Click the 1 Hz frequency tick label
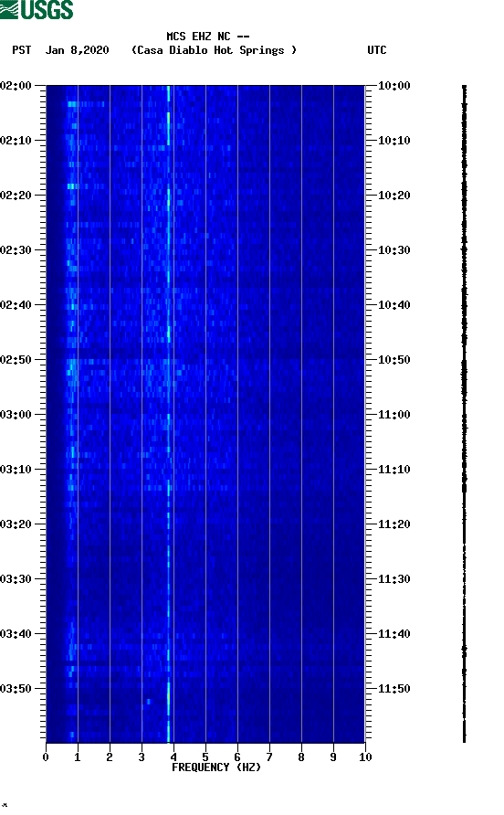Image resolution: width=504 pixels, height=815 pixels. tap(78, 757)
